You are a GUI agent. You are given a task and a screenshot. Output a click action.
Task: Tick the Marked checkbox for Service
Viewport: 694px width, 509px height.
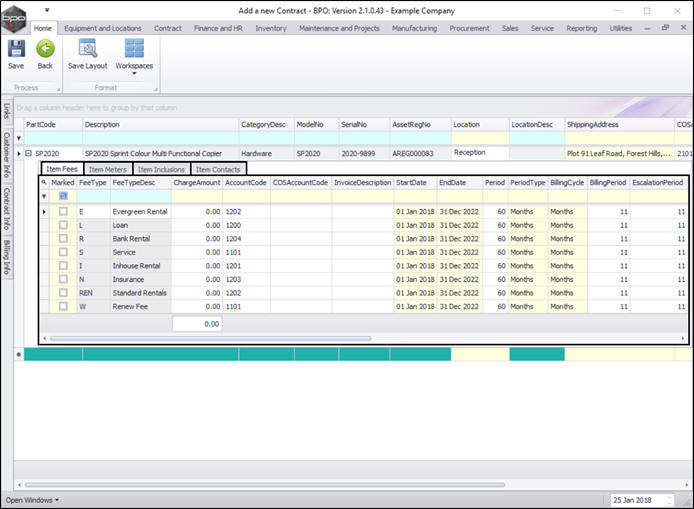pos(64,253)
